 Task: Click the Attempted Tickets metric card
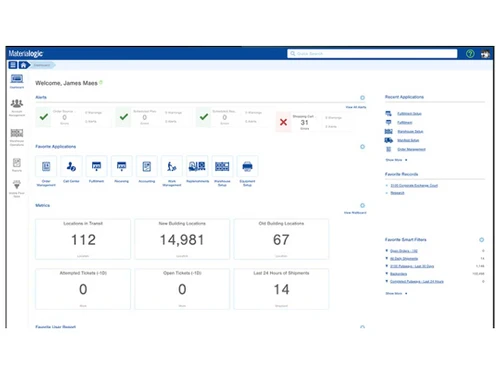(x=83, y=289)
